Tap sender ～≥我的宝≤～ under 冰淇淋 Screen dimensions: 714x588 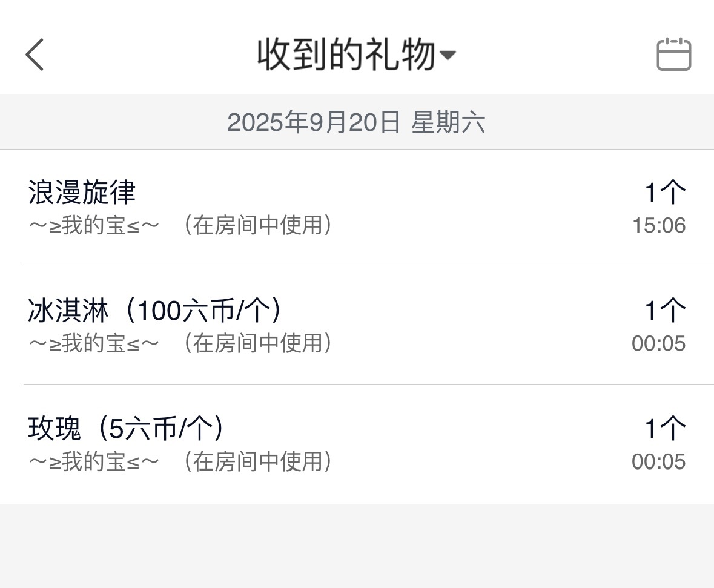pyautogui.click(x=94, y=343)
